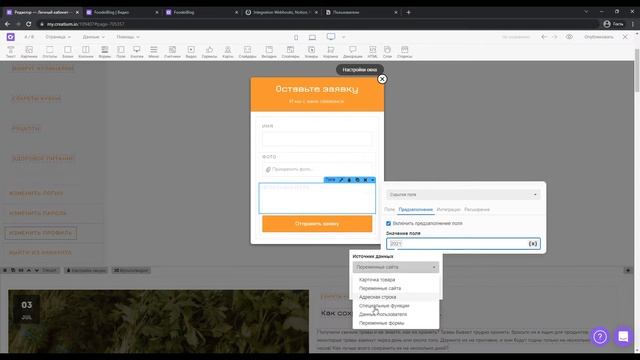Toggle Включить предзаполнение поля checkbox

click(389, 224)
